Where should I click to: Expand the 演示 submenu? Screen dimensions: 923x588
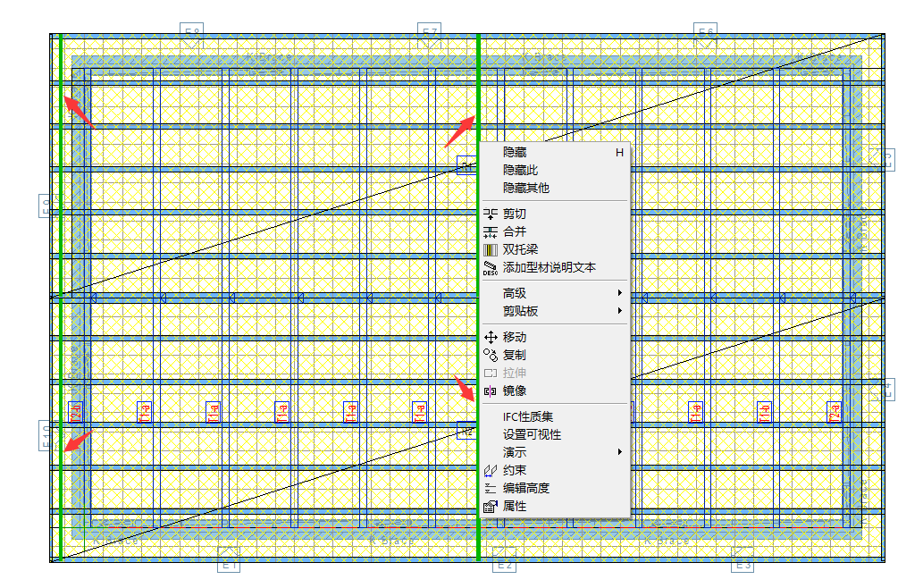point(556,452)
